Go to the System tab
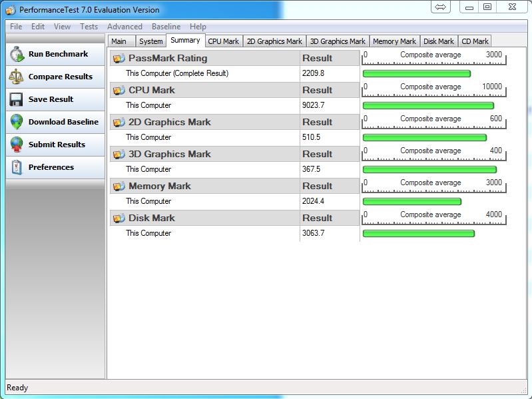This screenshot has width=532, height=399. tap(150, 41)
